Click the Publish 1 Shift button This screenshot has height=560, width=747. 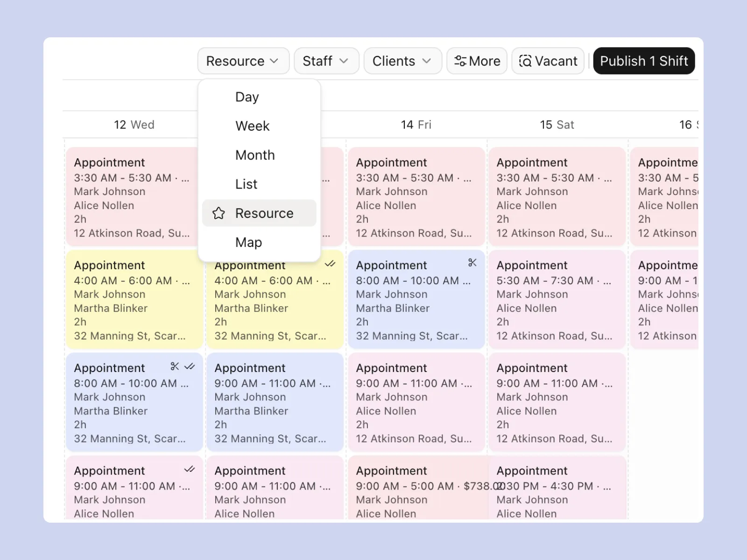pos(644,61)
